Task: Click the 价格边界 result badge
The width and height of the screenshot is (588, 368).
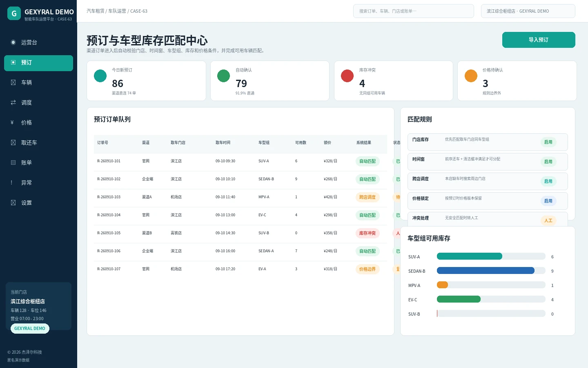Action: (367, 269)
